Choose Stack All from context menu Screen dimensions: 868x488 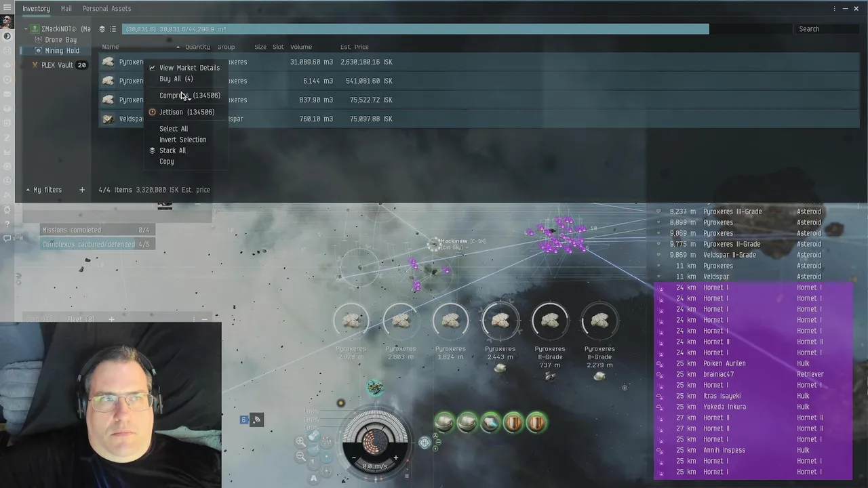(172, 150)
